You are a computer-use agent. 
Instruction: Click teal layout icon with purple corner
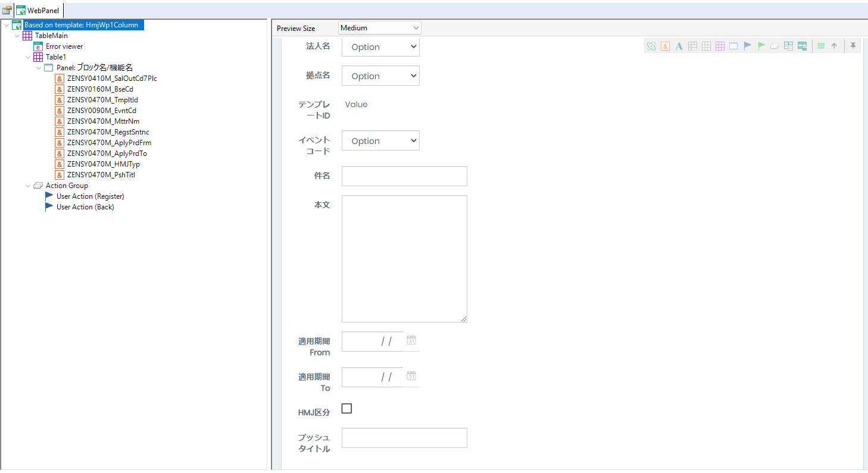tap(802, 46)
